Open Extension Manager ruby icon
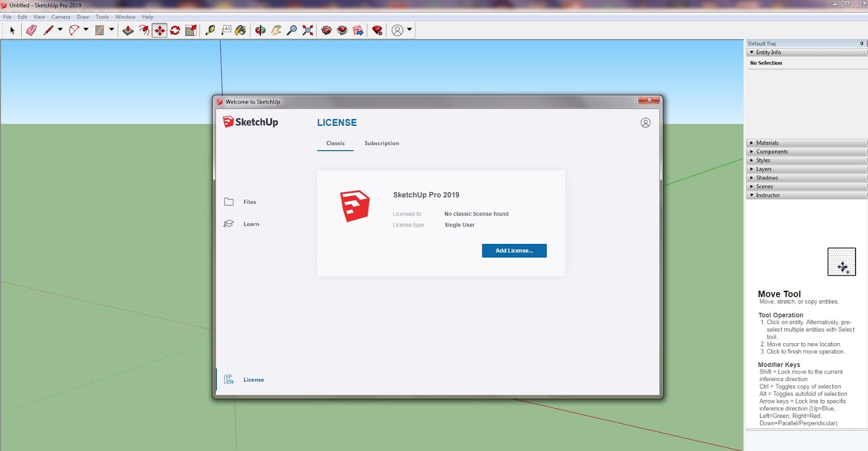This screenshot has height=451, width=868. click(x=377, y=30)
